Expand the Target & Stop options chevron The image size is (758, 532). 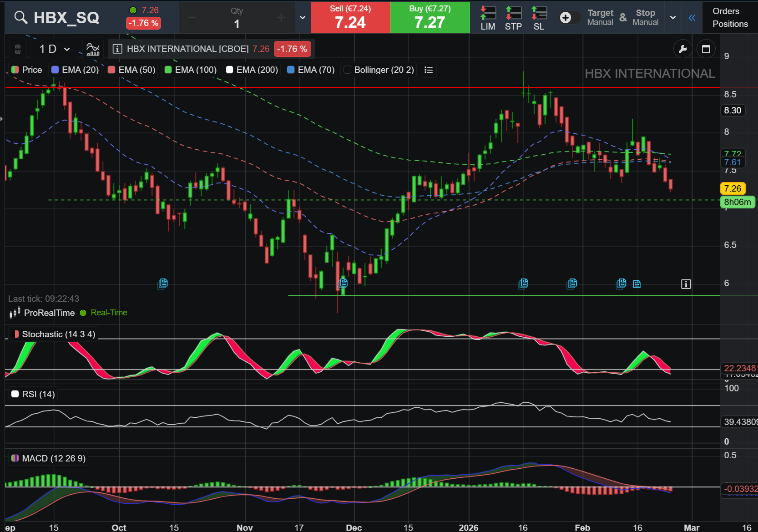673,17
